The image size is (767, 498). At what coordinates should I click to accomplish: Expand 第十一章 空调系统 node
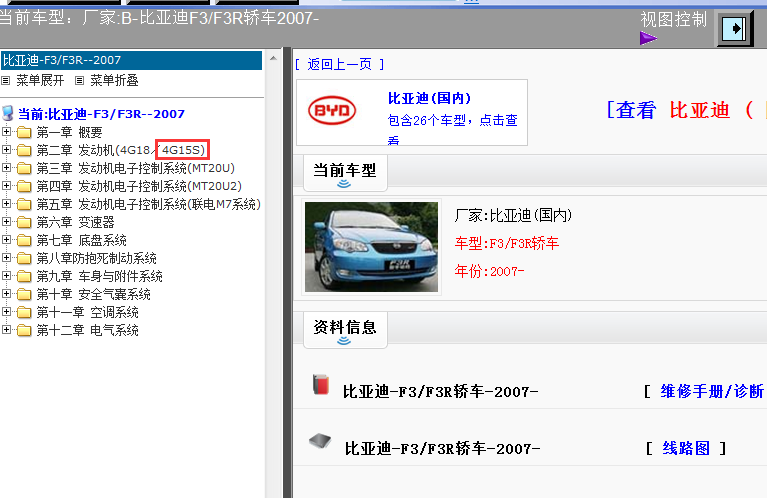(6, 311)
